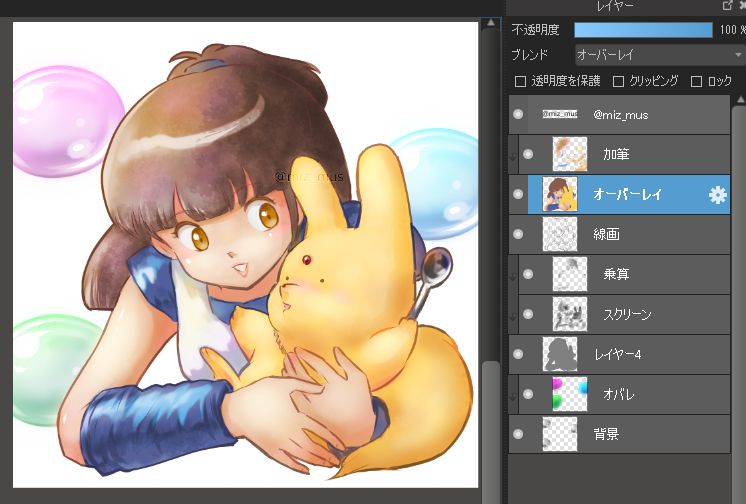
Task: Click the 乗算 layer thumbnail
Action: click(569, 274)
